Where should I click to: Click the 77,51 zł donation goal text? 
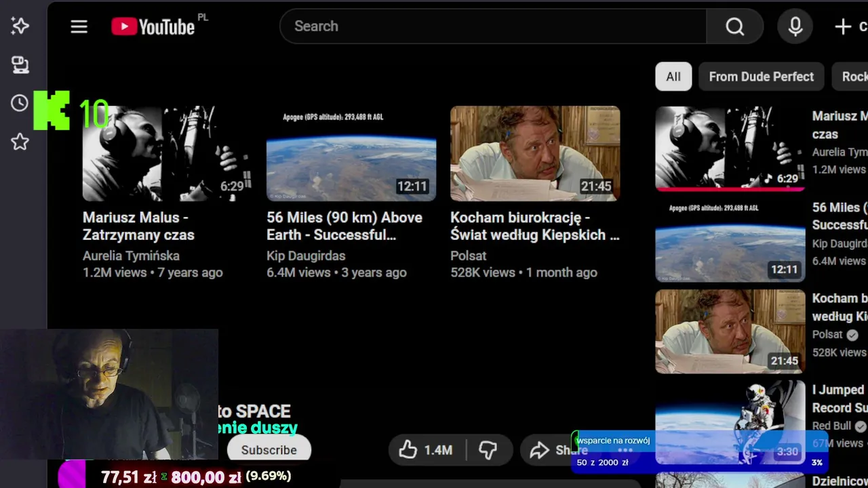click(129, 476)
